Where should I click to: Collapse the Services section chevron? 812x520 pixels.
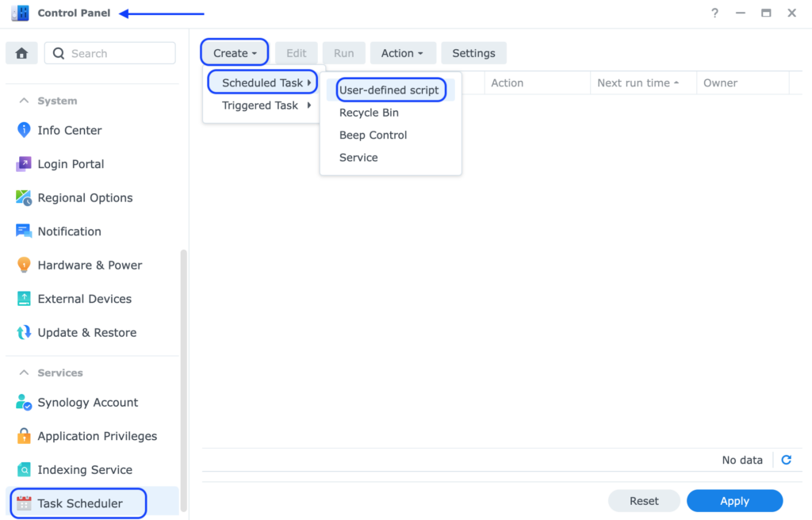[23, 373]
